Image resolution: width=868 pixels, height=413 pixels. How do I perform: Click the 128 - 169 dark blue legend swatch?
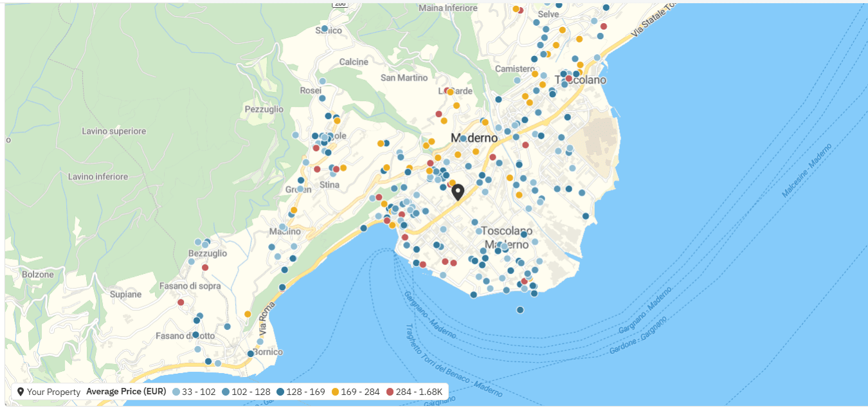280,392
